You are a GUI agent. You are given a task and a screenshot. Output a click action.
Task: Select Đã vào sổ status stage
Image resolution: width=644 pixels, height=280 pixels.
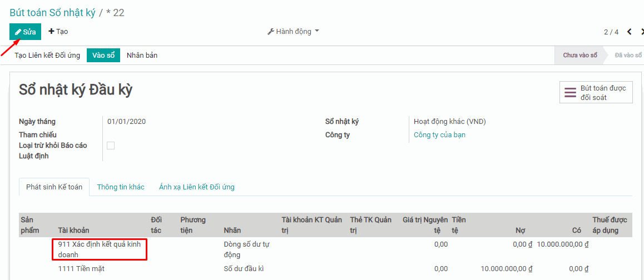[x=628, y=55]
